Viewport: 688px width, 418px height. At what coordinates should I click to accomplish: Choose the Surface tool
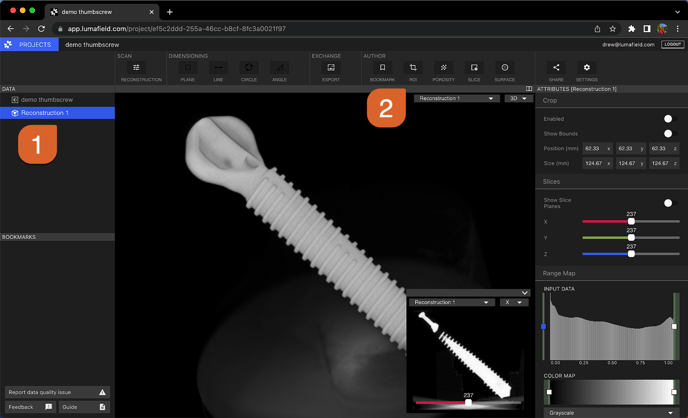click(x=504, y=70)
